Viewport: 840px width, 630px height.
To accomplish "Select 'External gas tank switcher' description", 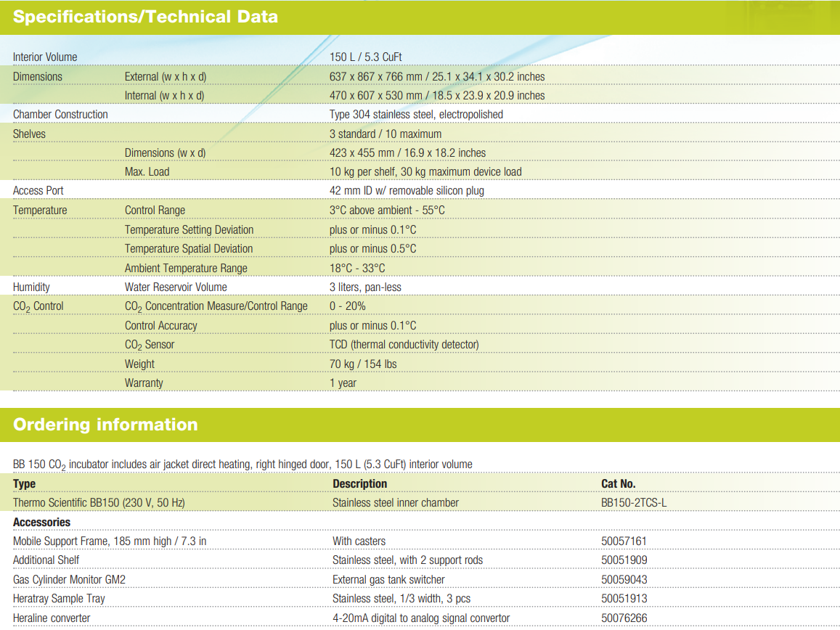I will (388, 580).
